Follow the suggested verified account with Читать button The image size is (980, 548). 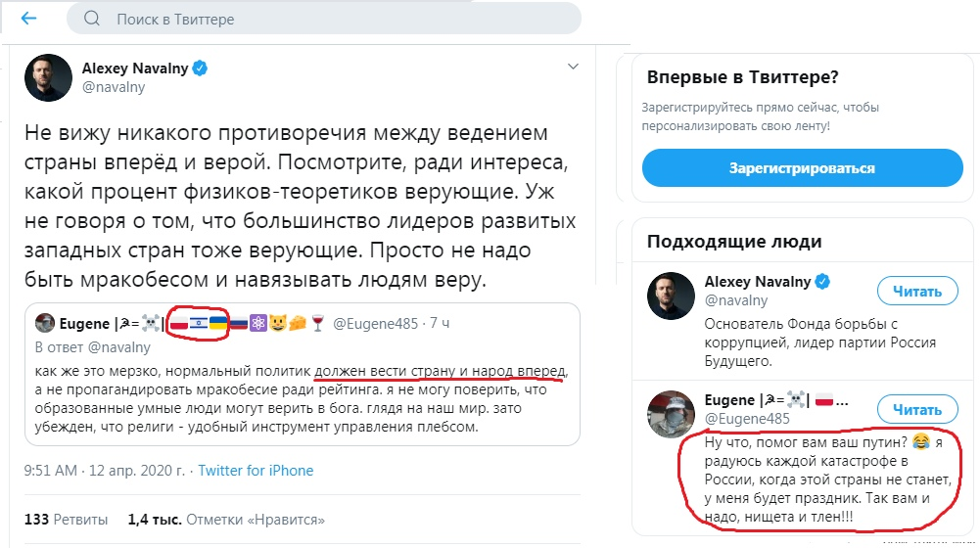(916, 291)
